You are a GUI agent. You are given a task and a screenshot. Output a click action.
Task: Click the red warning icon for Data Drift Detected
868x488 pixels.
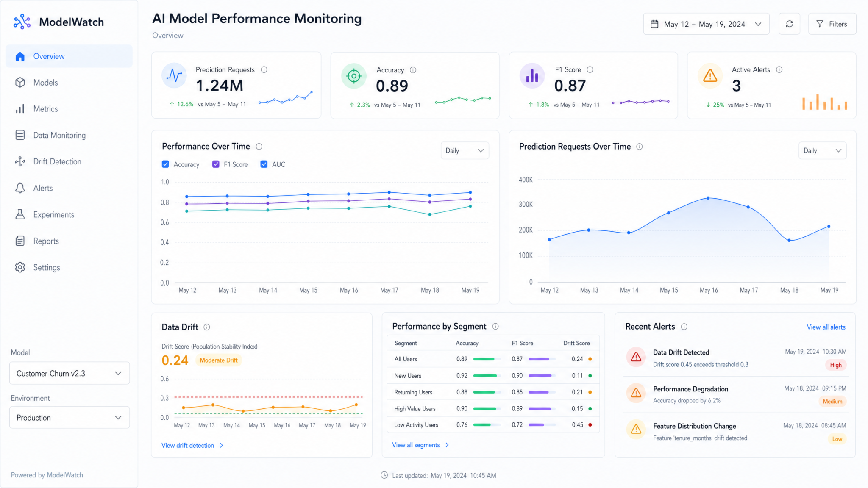pos(636,357)
